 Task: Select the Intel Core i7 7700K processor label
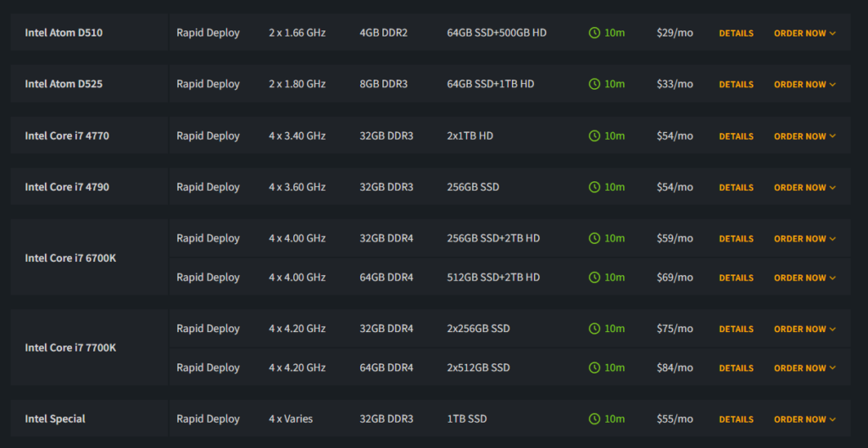[70, 348]
